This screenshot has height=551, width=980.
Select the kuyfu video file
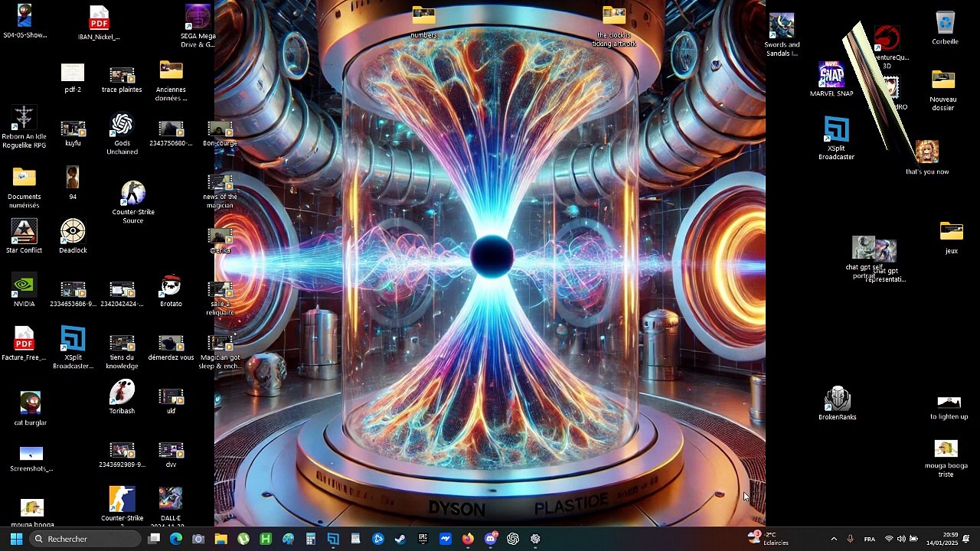coord(73,133)
